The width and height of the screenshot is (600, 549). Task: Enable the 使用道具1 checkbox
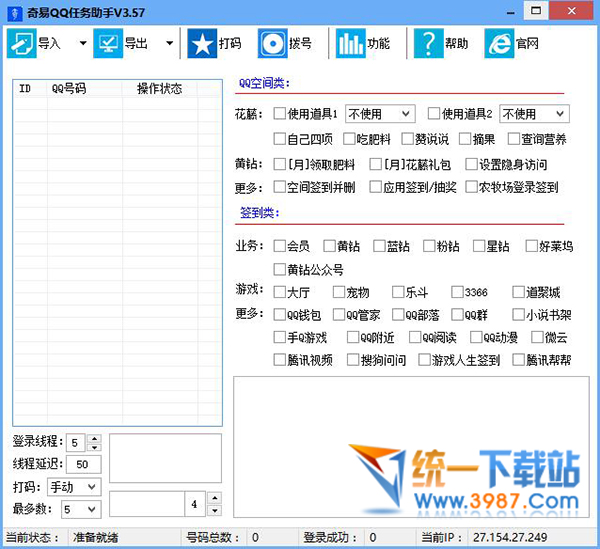click(279, 113)
